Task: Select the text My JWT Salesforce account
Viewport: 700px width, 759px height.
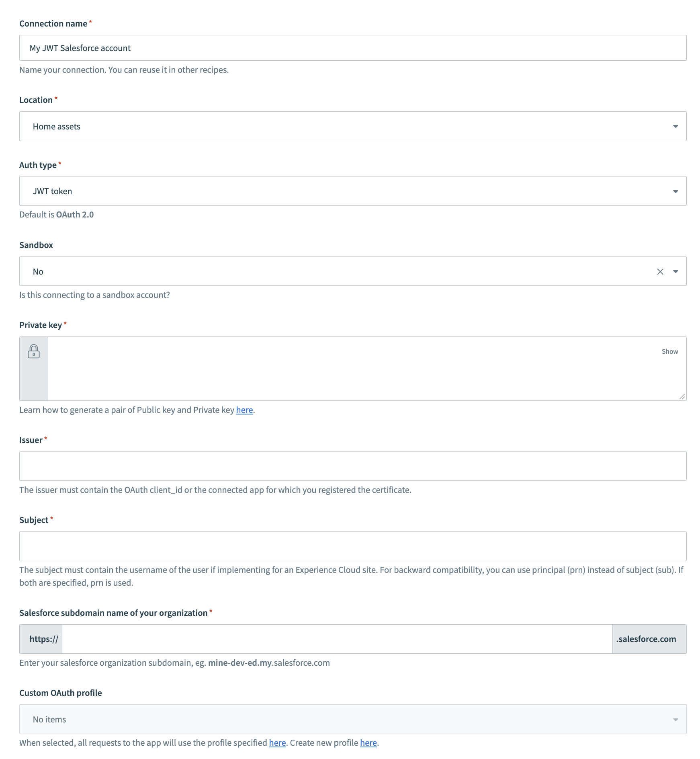Action: 79,47
